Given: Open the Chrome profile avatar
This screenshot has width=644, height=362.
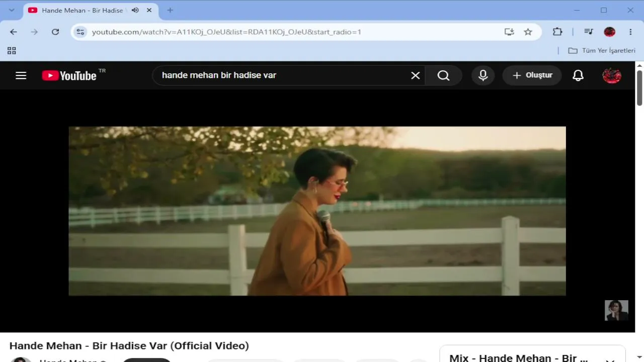Looking at the screenshot, I should pos(610,32).
